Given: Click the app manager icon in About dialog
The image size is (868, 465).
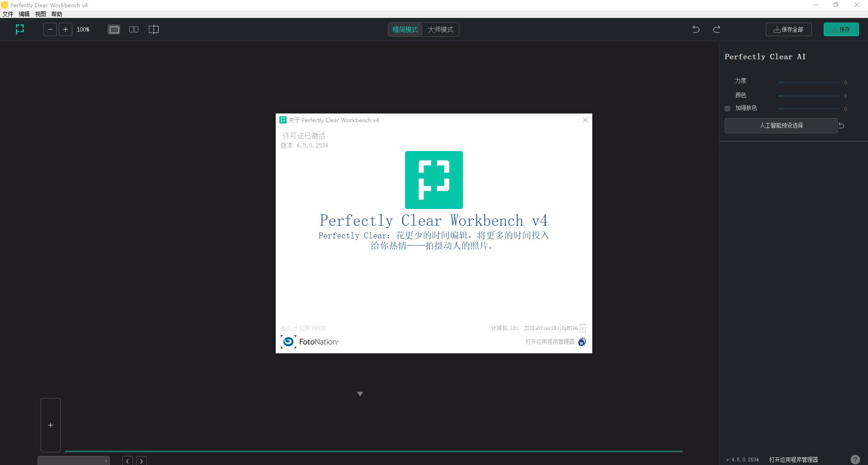Looking at the screenshot, I should (582, 342).
